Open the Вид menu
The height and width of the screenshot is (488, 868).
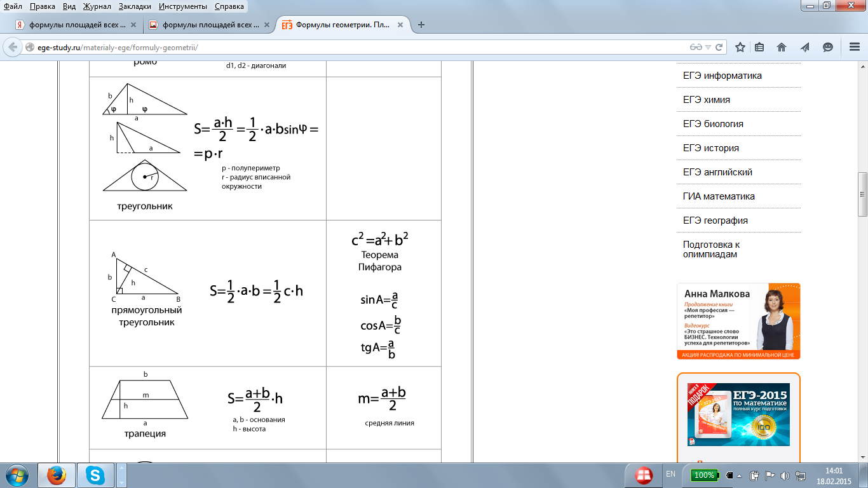69,6
